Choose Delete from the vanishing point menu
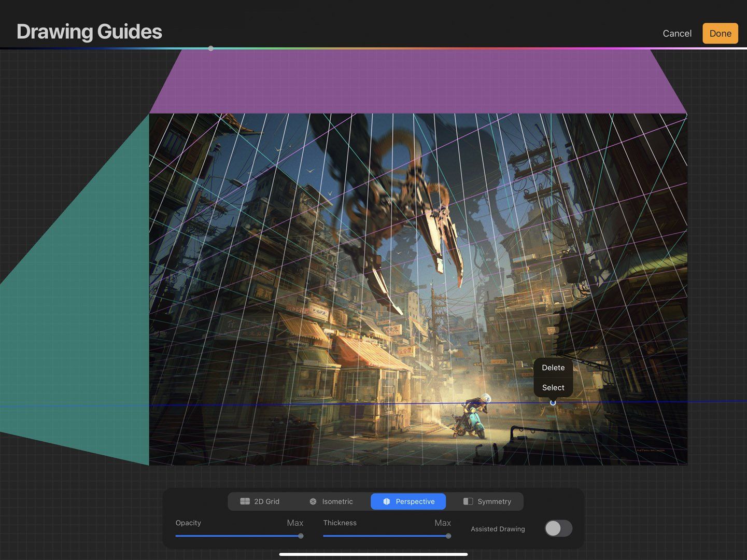Screen dimensions: 747x560 [553, 368]
